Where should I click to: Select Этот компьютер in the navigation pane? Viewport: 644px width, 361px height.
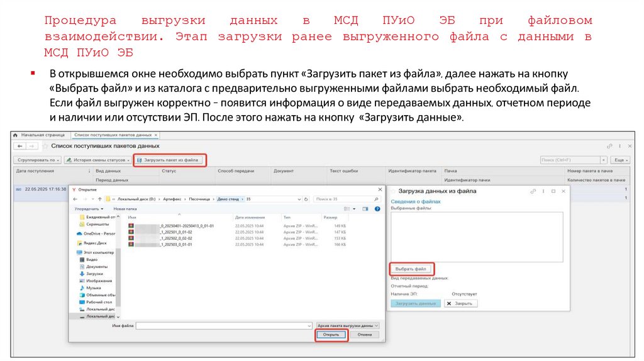(x=96, y=253)
